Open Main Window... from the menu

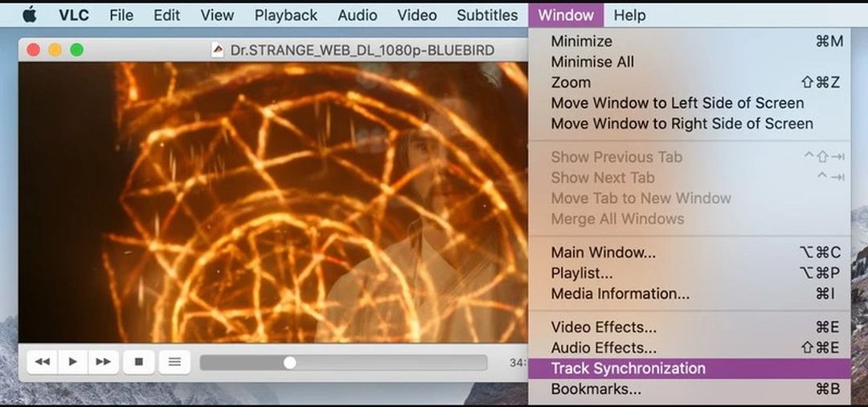point(690,253)
